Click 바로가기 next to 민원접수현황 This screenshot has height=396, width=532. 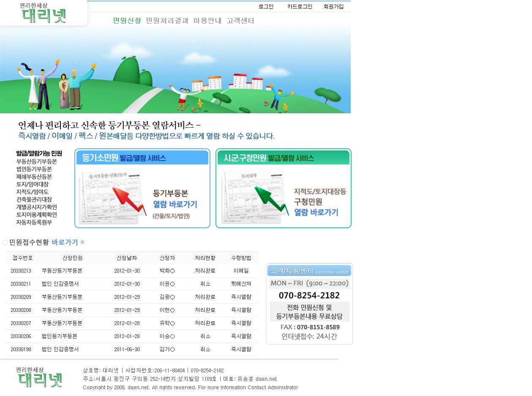point(64,242)
